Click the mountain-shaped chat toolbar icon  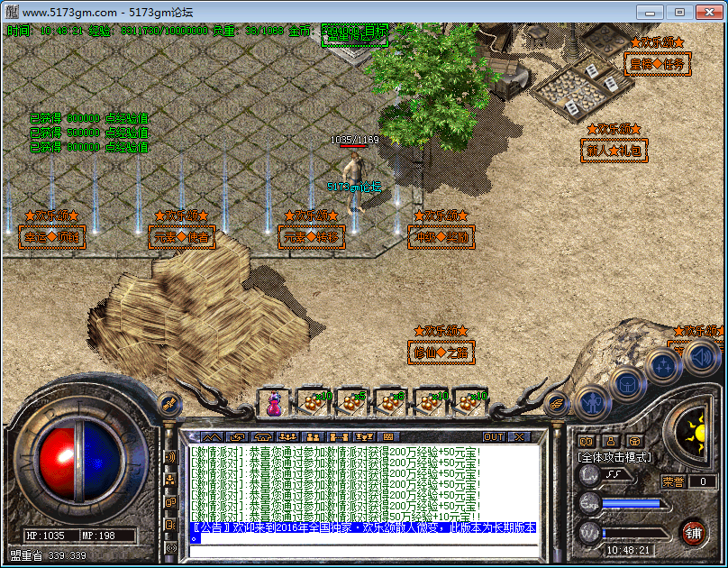212,437
